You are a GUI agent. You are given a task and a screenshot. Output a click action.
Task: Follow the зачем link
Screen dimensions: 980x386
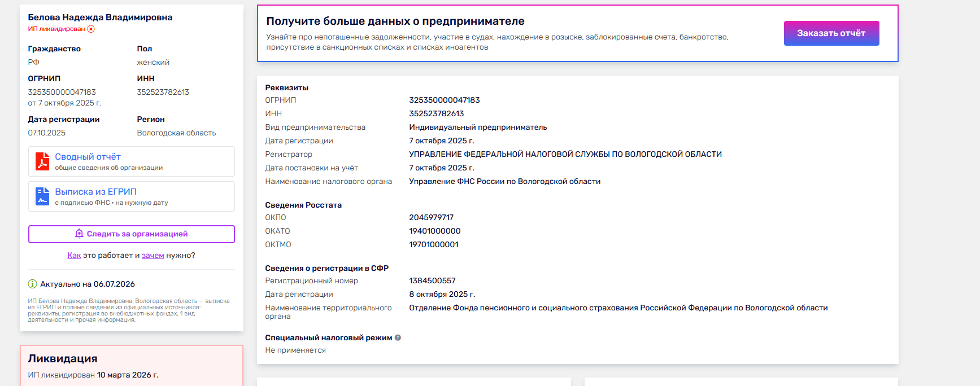153,255
